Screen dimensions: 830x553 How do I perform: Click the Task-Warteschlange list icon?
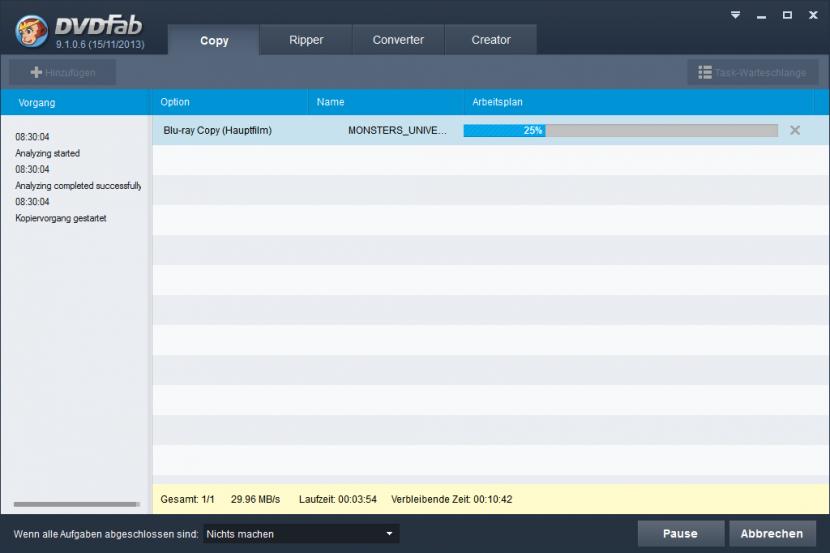(x=704, y=73)
